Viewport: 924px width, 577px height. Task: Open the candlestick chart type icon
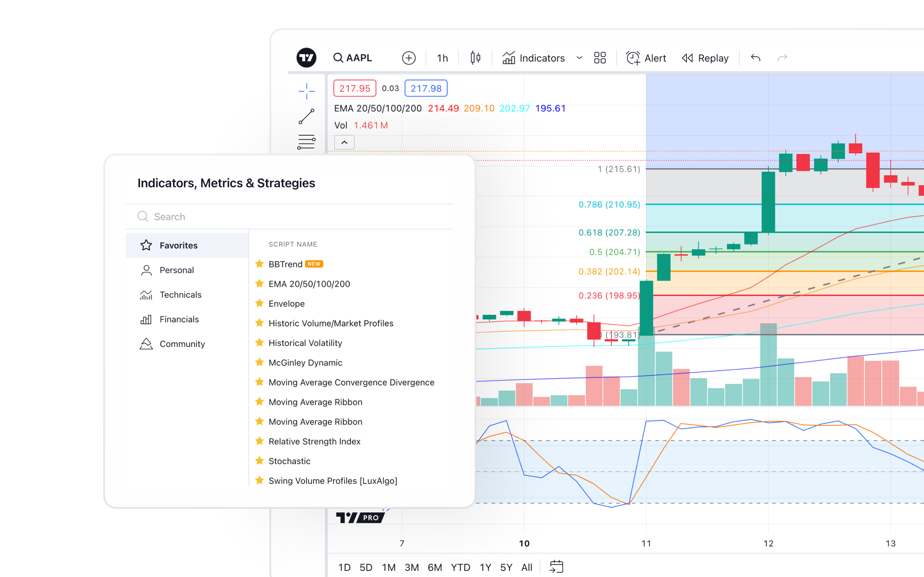point(475,58)
